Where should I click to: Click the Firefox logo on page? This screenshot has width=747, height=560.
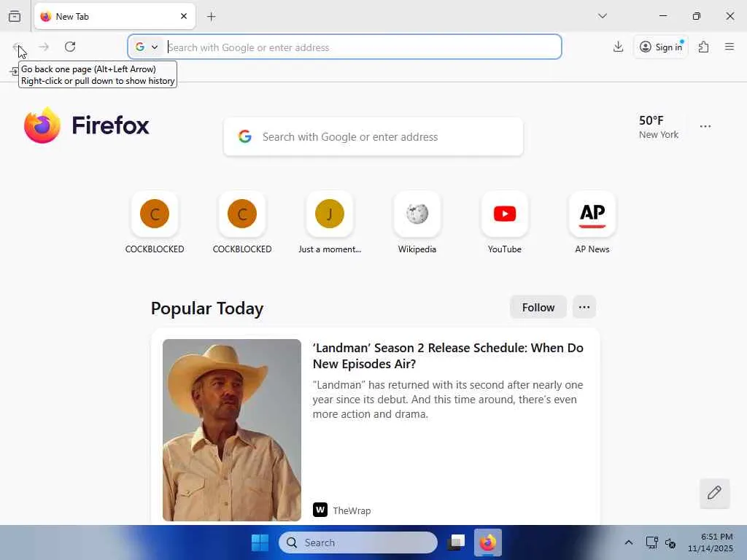86,125
